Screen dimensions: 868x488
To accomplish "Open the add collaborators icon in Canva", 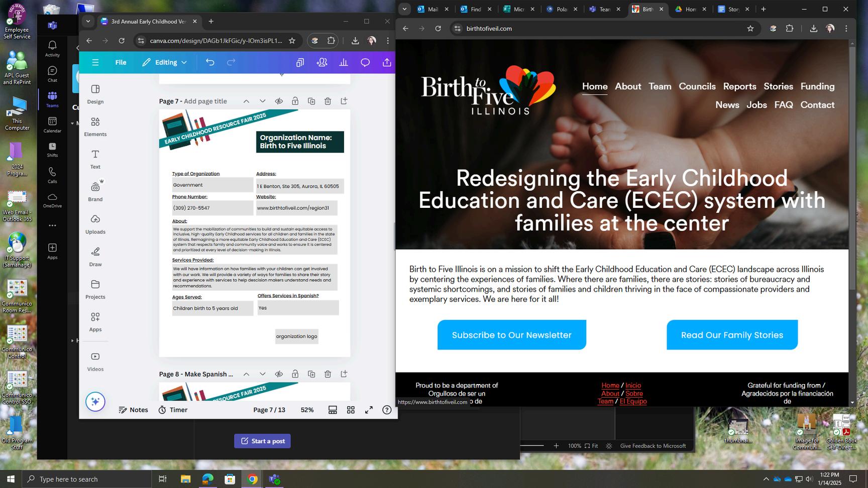I will coord(322,62).
